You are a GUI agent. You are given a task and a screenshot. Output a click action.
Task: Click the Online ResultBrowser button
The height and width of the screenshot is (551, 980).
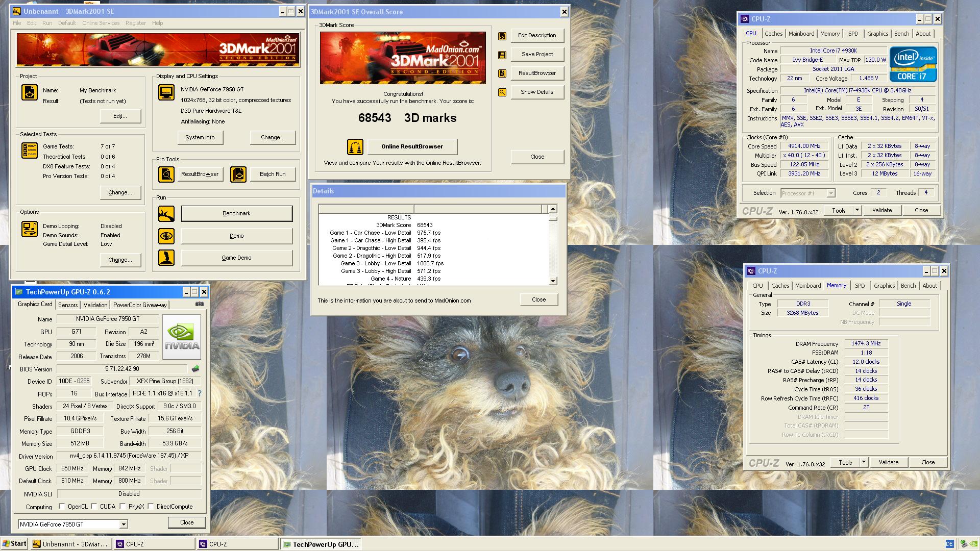click(x=412, y=147)
